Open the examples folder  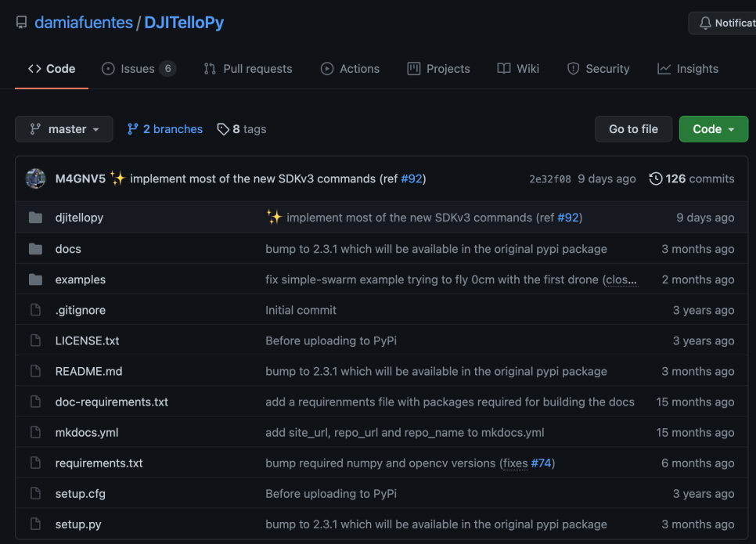click(81, 279)
